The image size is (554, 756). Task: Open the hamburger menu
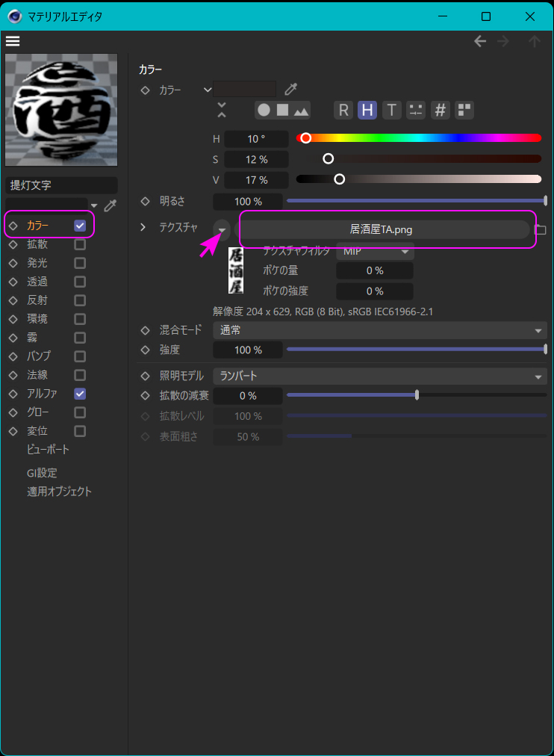click(12, 40)
